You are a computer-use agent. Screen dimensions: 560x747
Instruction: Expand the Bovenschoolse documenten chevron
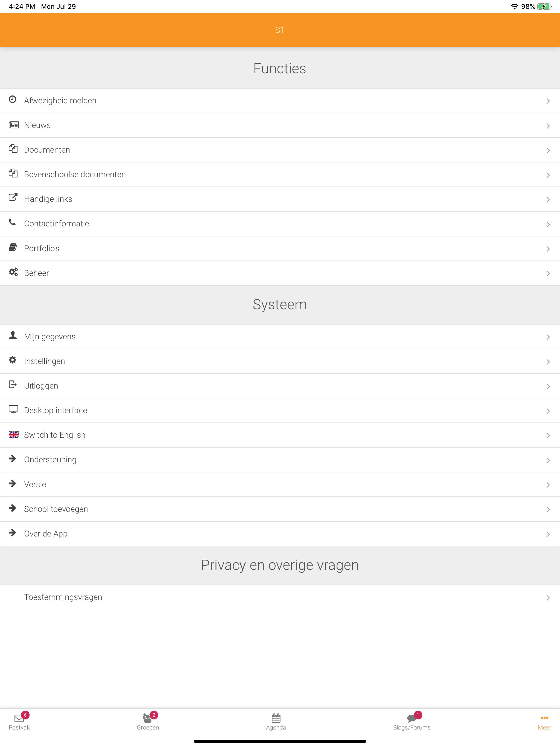(x=548, y=175)
